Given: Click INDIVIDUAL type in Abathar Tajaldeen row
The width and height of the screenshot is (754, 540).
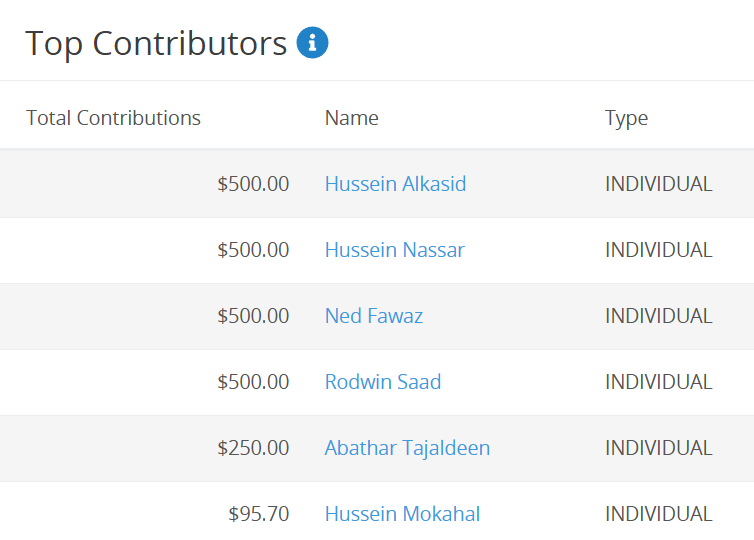Looking at the screenshot, I should (658, 448).
